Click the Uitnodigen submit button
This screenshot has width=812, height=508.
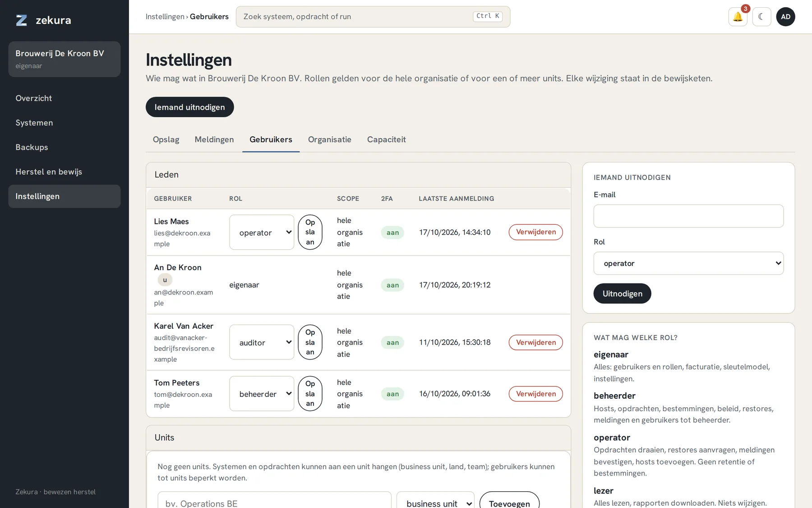click(622, 294)
